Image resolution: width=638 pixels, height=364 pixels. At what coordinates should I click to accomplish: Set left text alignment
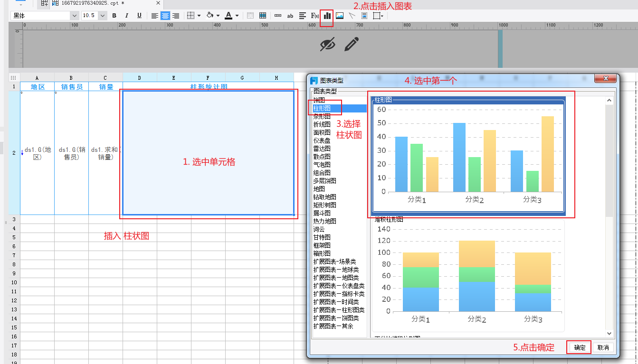click(x=154, y=16)
